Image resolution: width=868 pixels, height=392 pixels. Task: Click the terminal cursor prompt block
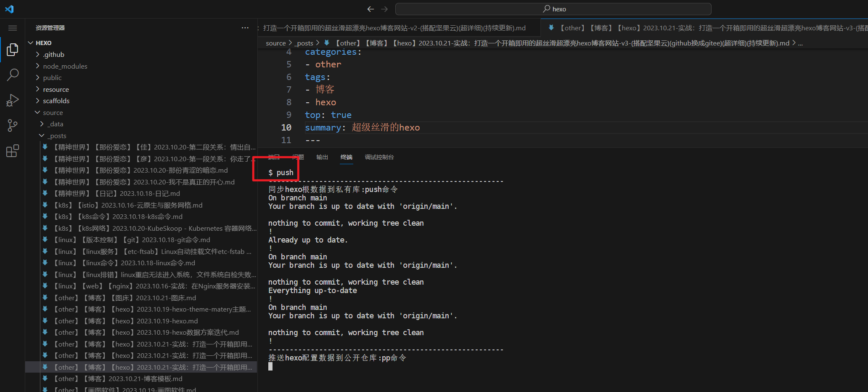pyautogui.click(x=270, y=366)
